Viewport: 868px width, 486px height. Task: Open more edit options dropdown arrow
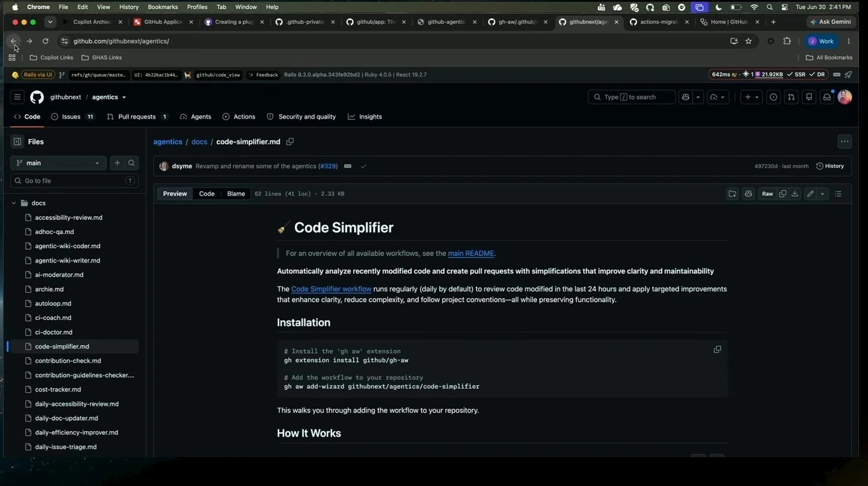tap(822, 194)
